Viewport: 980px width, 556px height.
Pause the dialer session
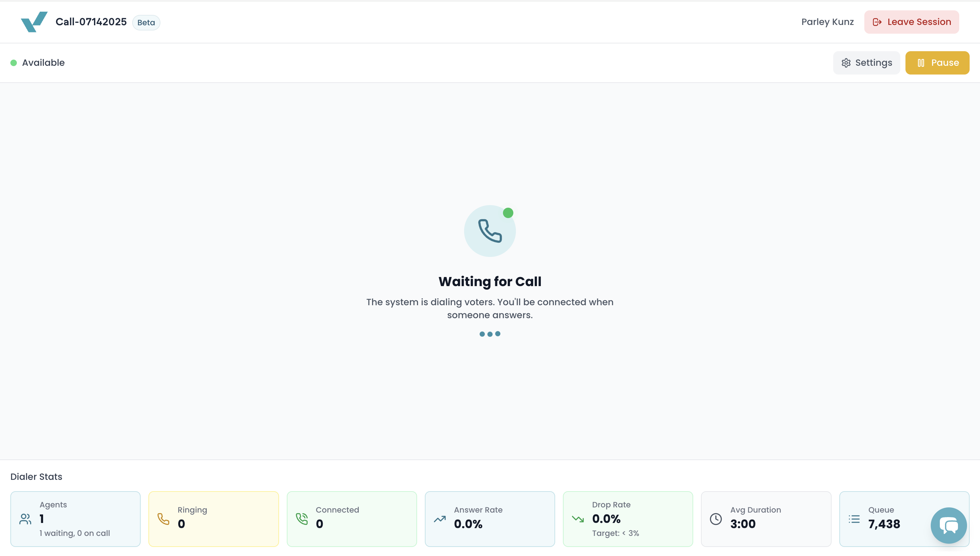[x=937, y=63]
